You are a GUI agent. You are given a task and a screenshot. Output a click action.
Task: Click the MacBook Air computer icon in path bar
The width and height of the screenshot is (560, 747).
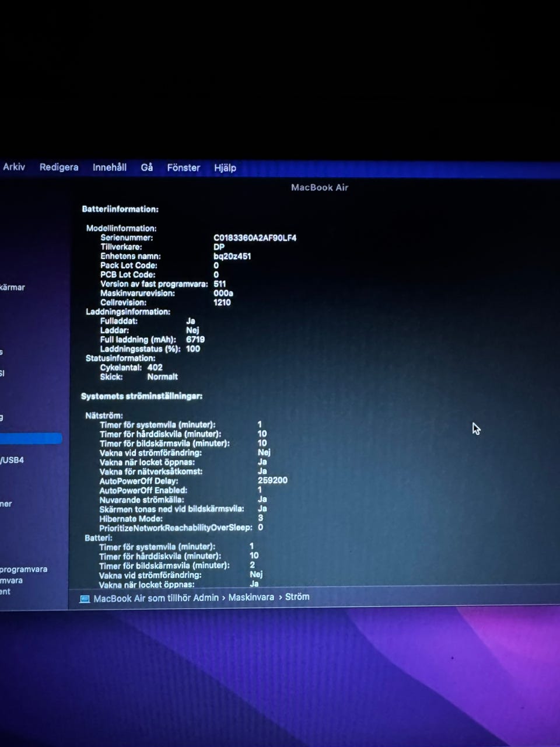85,599
